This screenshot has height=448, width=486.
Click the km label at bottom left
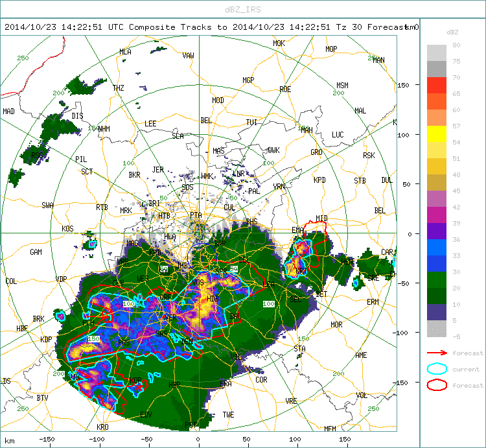click(x=10, y=440)
